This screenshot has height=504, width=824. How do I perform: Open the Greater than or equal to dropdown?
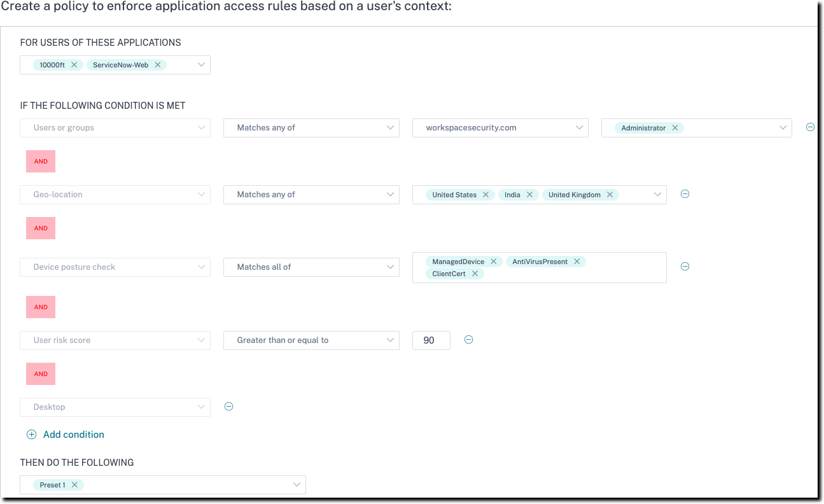click(x=311, y=340)
